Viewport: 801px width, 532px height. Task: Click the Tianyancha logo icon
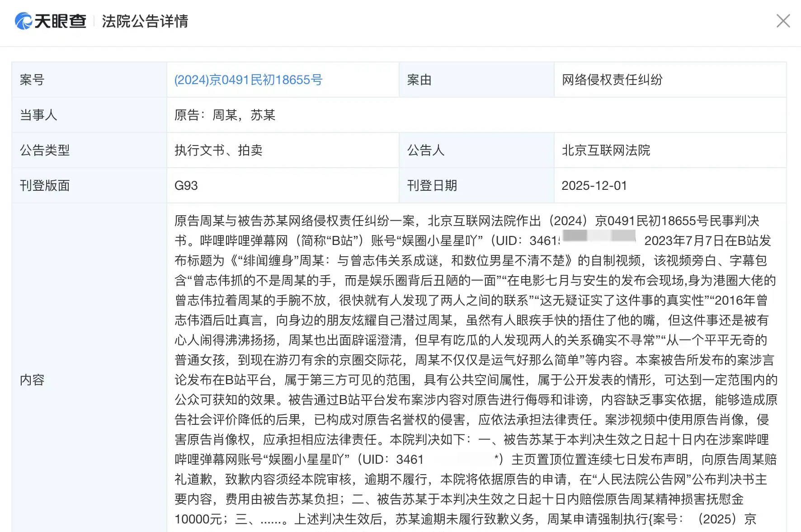pyautogui.click(x=24, y=21)
